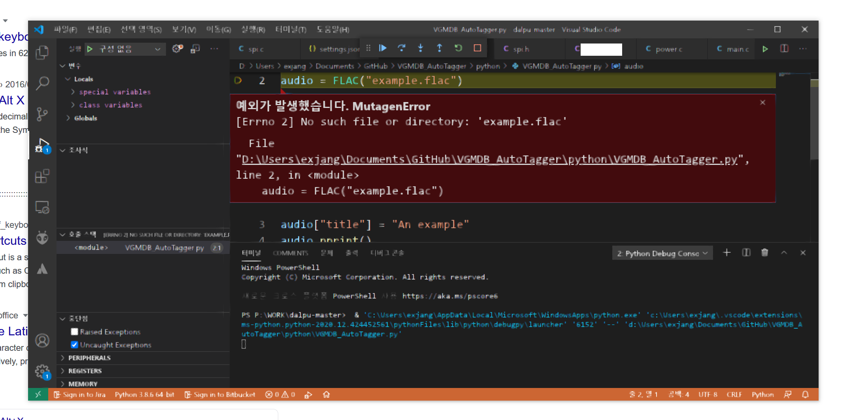The image size is (868, 420).
Task: Open the Help menu
Action: click(x=333, y=30)
